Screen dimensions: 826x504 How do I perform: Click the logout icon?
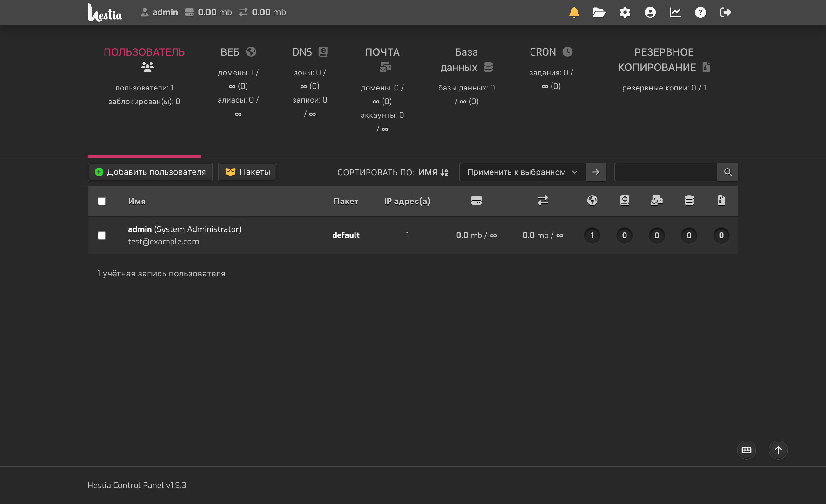(x=725, y=12)
